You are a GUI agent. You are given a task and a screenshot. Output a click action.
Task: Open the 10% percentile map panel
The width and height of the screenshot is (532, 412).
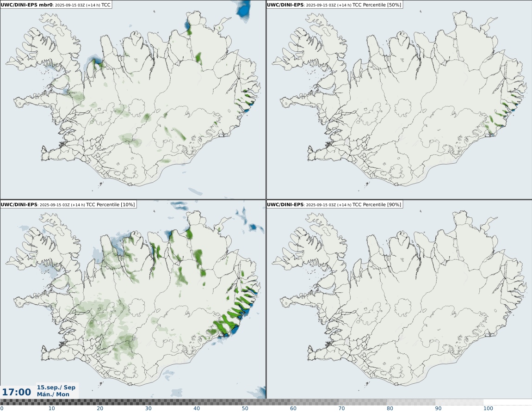(x=133, y=299)
